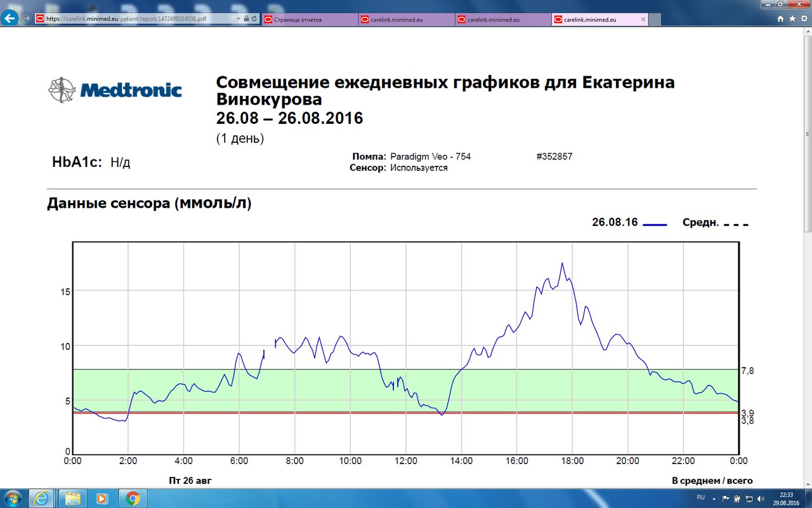Open the network icon in system tray

point(749,499)
